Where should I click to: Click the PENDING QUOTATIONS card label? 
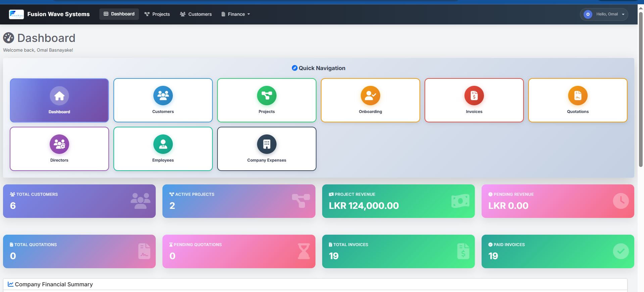pyautogui.click(x=198, y=245)
